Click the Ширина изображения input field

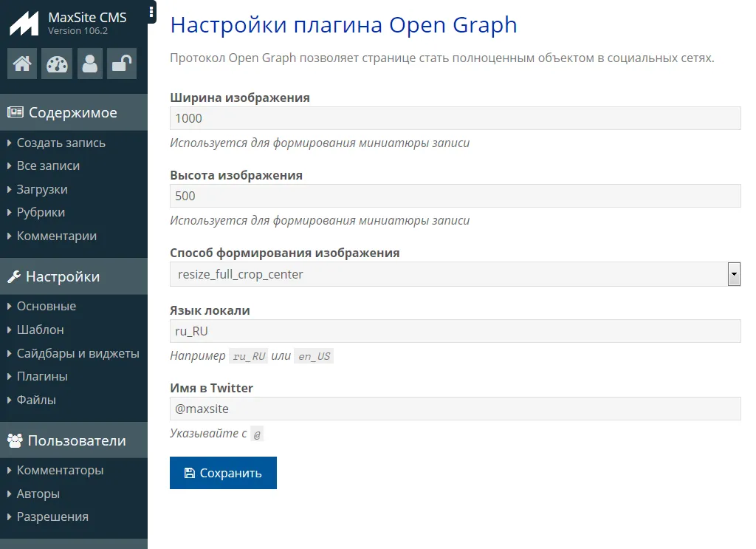click(455, 118)
